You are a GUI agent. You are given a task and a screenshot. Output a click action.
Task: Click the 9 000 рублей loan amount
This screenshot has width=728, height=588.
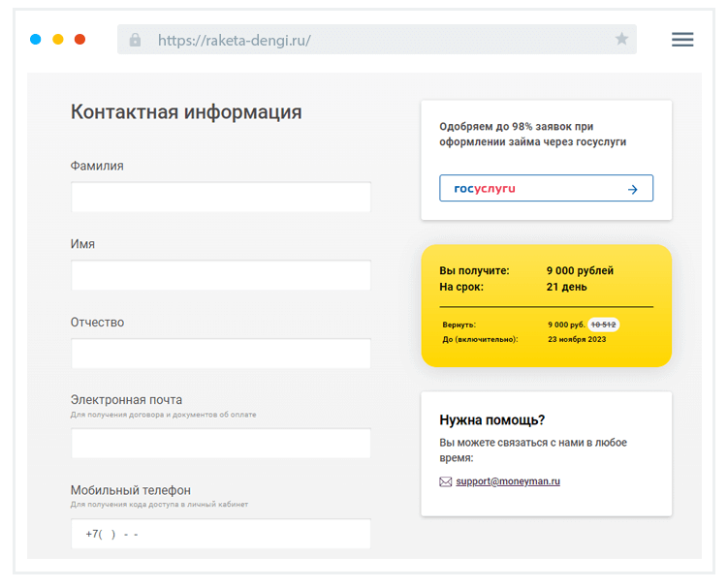tap(580, 271)
